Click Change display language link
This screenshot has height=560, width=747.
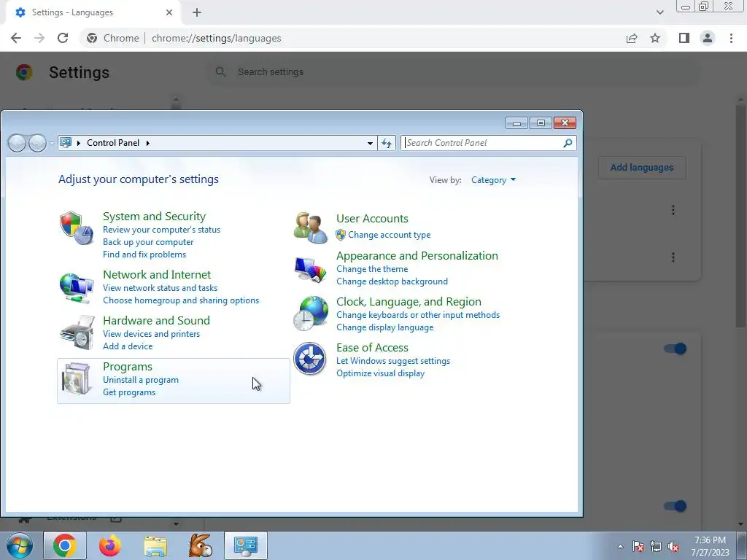[x=385, y=327]
